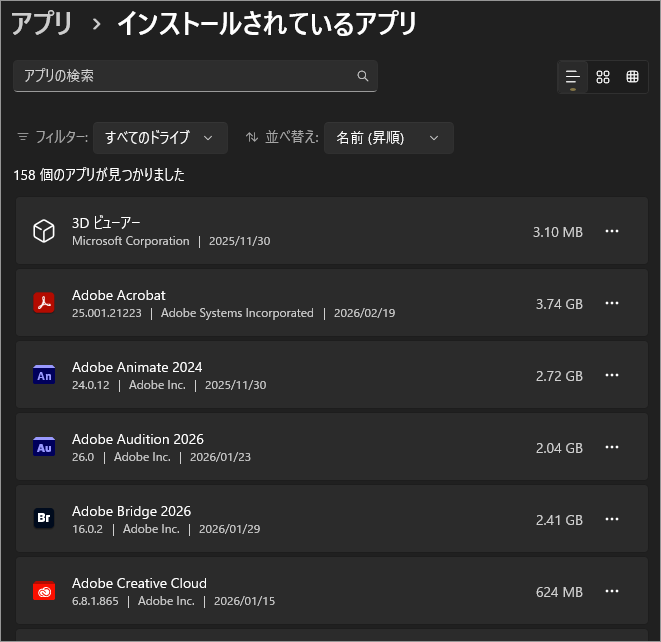Click the Adobe Bridge 2026 icon
661x642 pixels.
pyautogui.click(x=44, y=519)
